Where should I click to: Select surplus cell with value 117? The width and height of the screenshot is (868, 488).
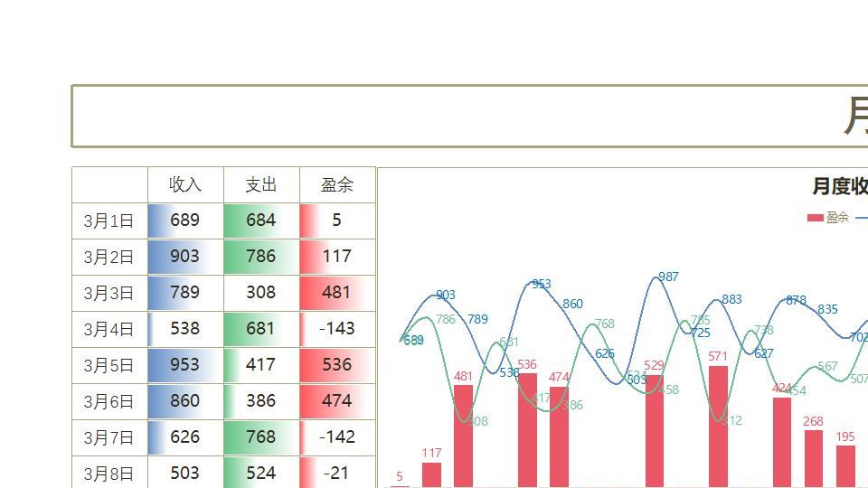[x=337, y=258]
